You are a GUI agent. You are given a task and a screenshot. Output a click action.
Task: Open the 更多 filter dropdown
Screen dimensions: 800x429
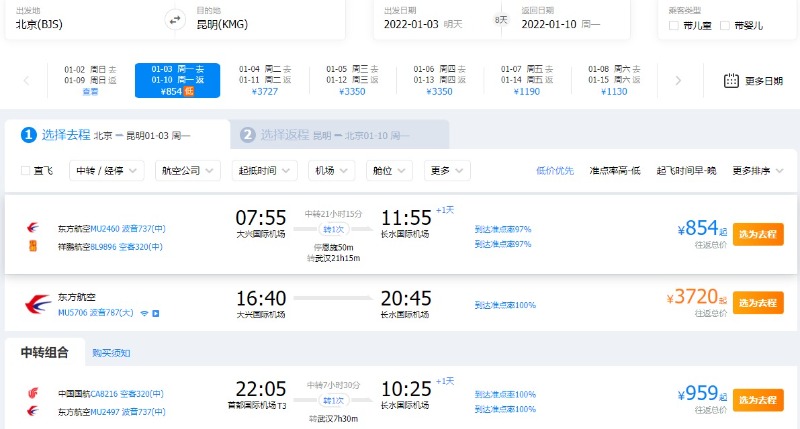447,170
